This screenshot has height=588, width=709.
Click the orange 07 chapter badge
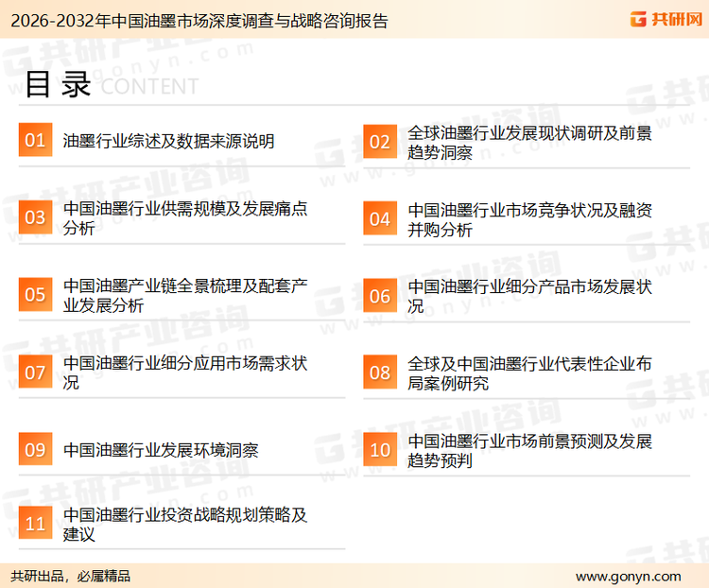pyautogui.click(x=35, y=372)
